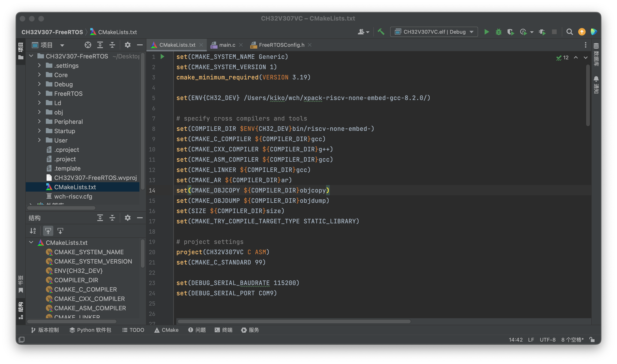Start debugging with the bug icon
This screenshot has height=364, width=617.
tap(498, 32)
